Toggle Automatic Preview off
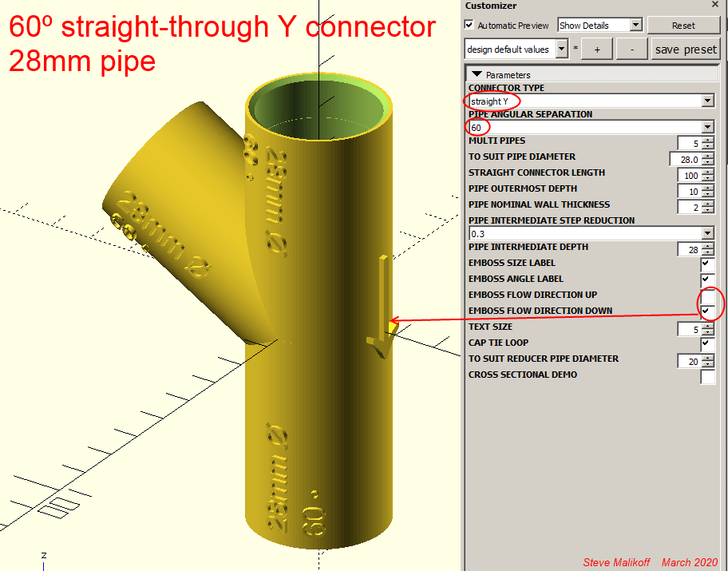The height and width of the screenshot is (571, 728). point(470,25)
